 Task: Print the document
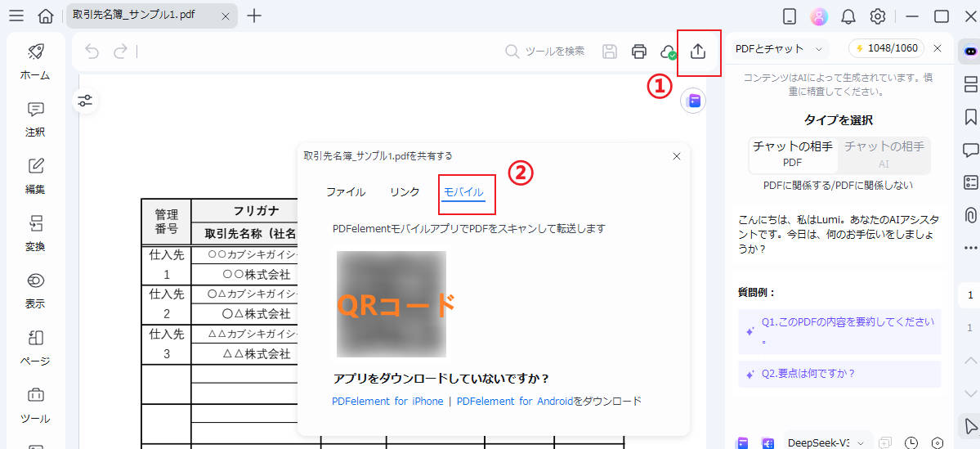(638, 52)
